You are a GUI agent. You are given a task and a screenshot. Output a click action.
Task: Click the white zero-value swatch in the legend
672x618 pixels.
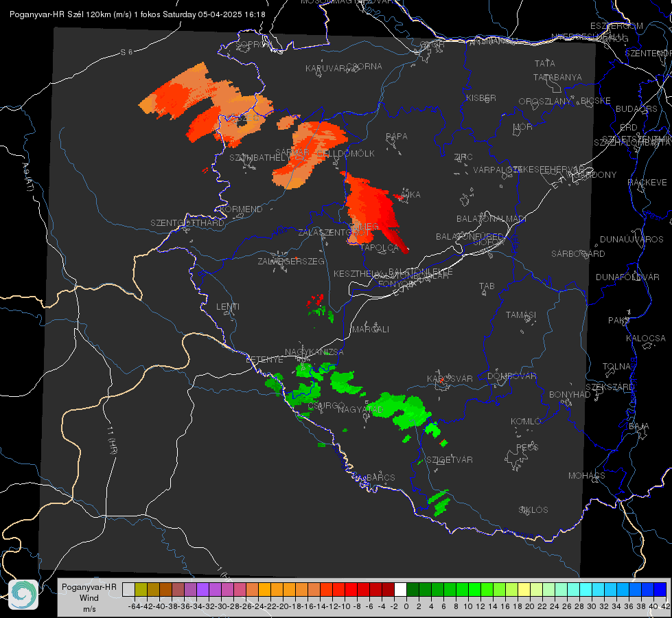(400, 589)
